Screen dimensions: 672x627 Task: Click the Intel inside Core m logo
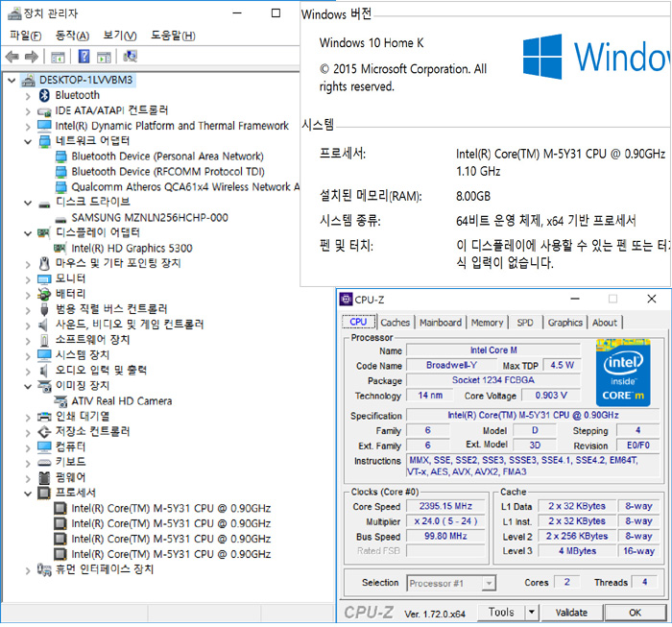click(x=623, y=373)
